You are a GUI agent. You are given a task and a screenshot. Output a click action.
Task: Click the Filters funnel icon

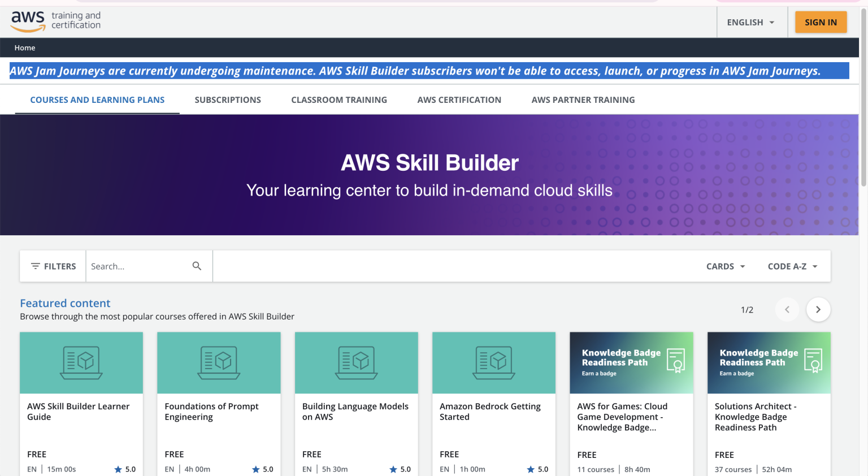click(36, 266)
